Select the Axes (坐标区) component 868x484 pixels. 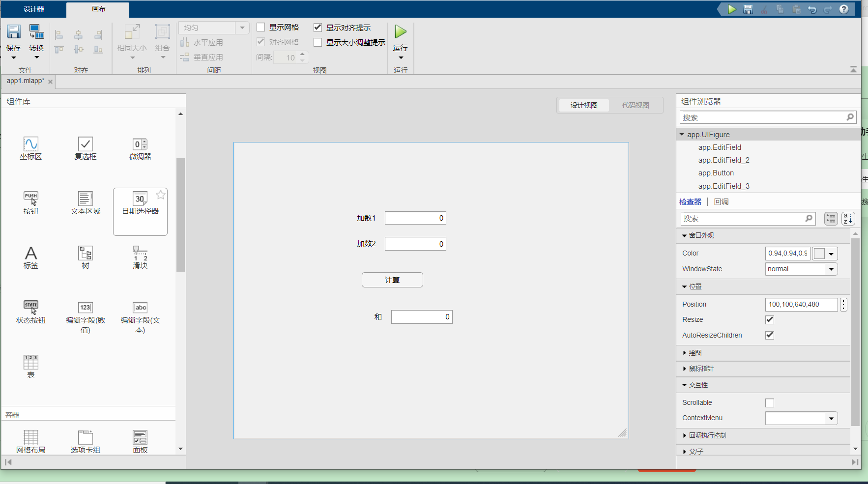[x=30, y=148]
